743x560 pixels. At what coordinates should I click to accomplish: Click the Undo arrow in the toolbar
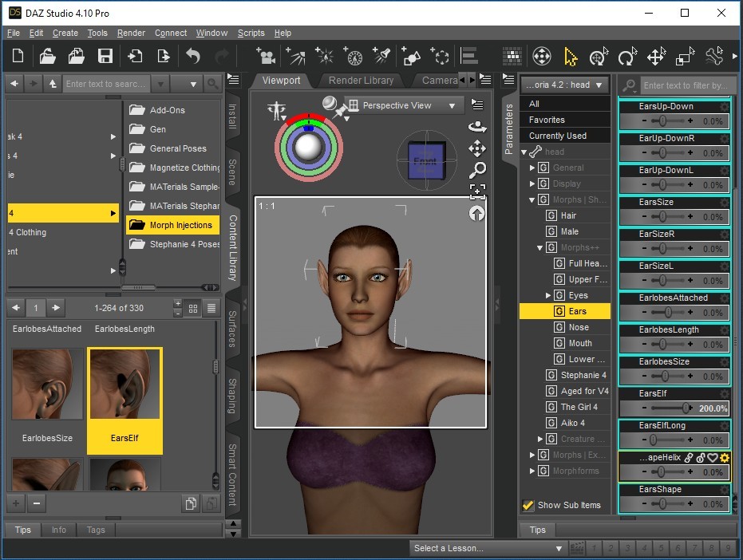click(193, 56)
